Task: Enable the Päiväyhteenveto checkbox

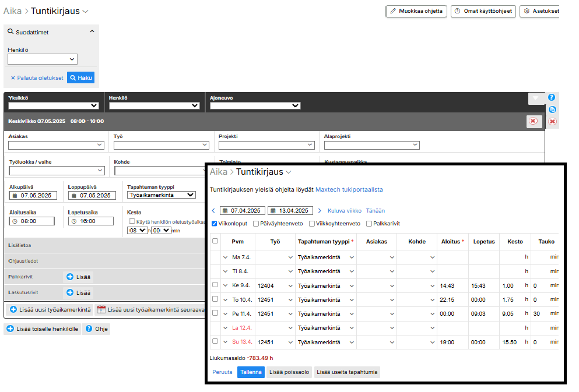Action: pos(256,224)
